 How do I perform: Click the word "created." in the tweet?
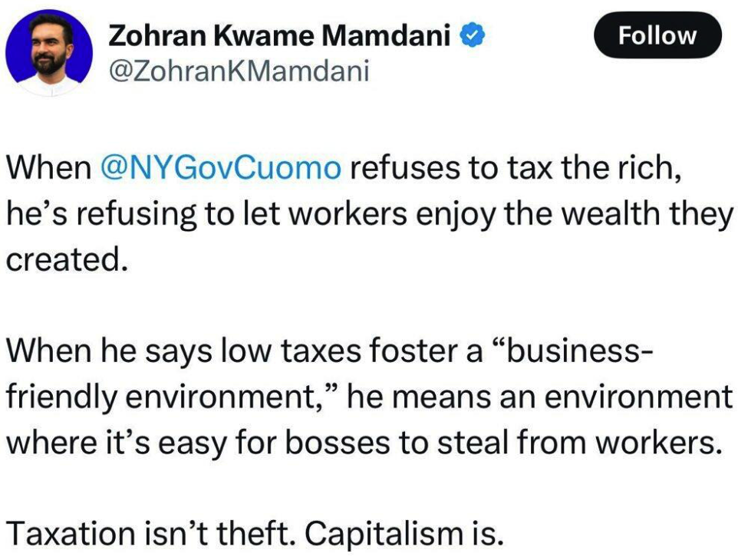tap(64, 260)
